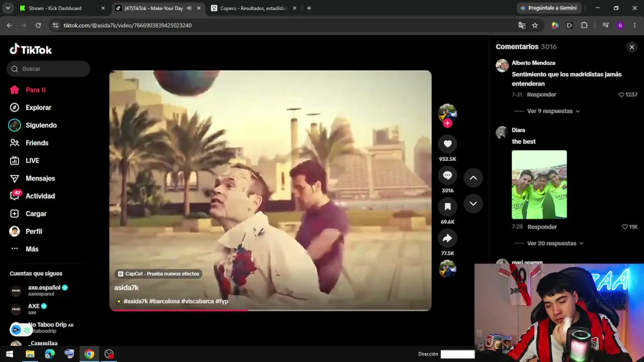Viewport: 644px width, 362px height.
Task: Open File Explorer from the taskbar
Action: coord(30,354)
